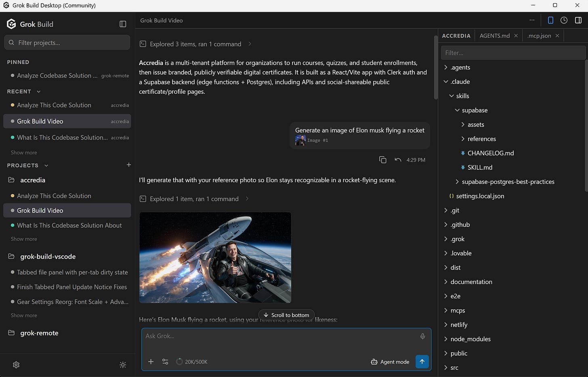The width and height of the screenshot is (588, 377).
Task: Open attached Image #1 thumbnail
Action: coord(300,140)
